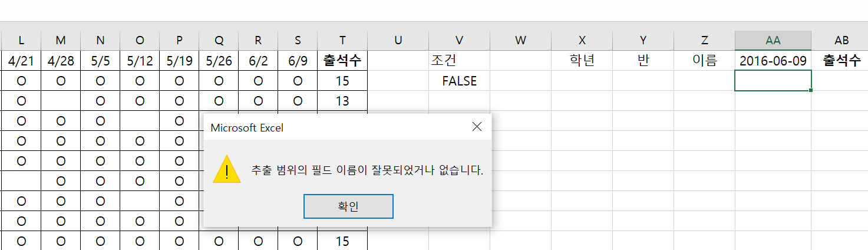Select the 이름 header cell
Screen dimensions: 868x250
click(x=704, y=61)
